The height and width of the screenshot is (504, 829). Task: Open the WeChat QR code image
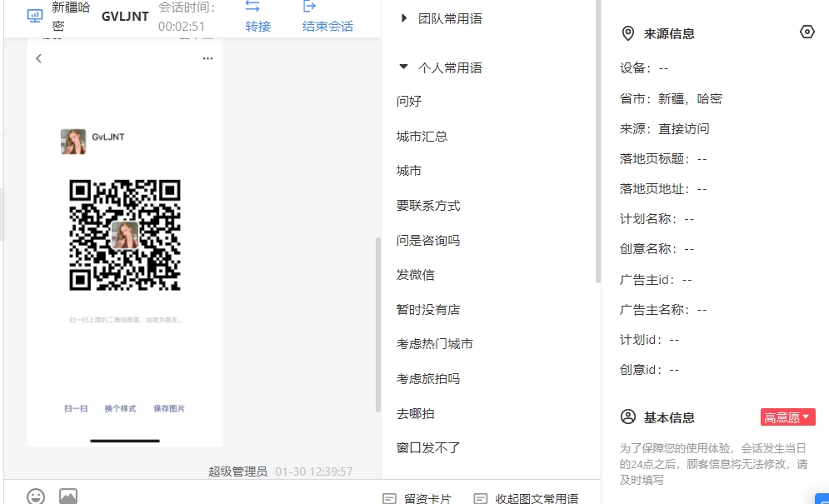click(125, 235)
